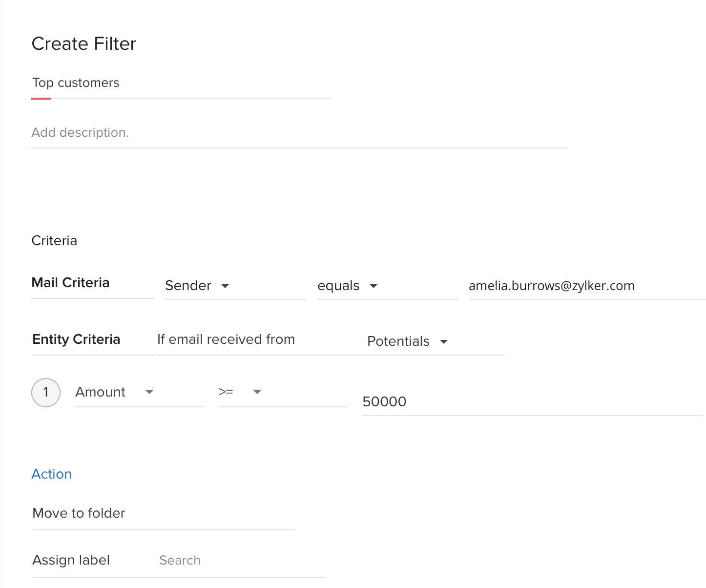Expand the Potentials module dropdown
The image size is (706, 588).
coord(398,341)
